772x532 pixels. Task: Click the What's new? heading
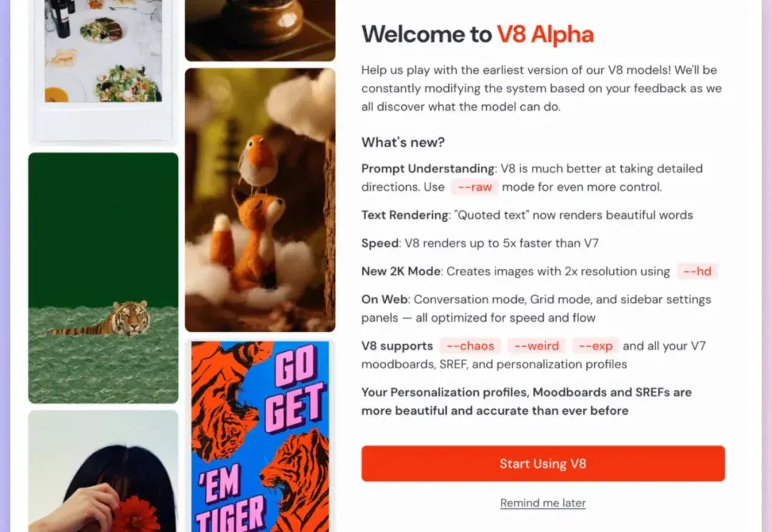[402, 142]
